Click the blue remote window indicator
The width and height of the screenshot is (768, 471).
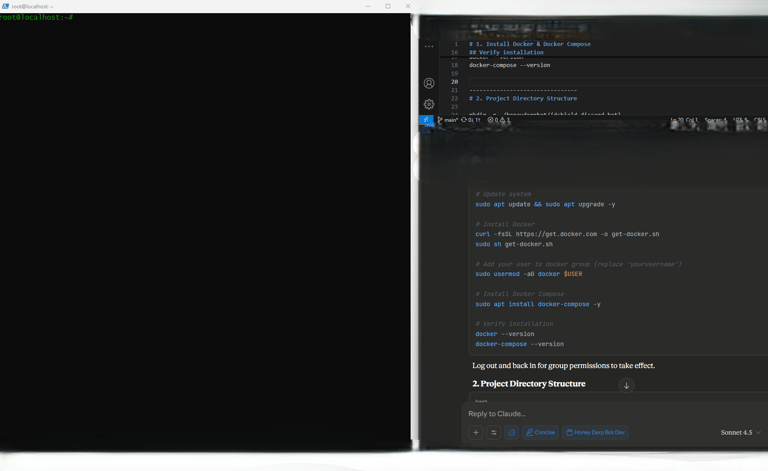pos(426,119)
